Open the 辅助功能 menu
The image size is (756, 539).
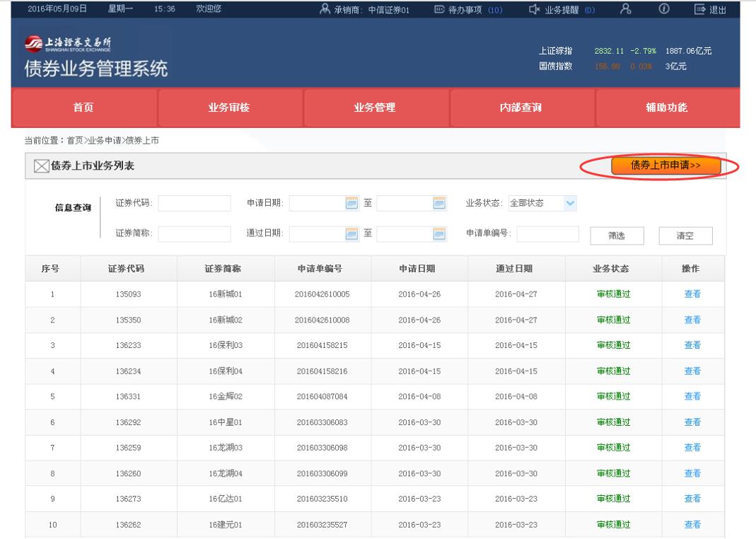pos(667,107)
